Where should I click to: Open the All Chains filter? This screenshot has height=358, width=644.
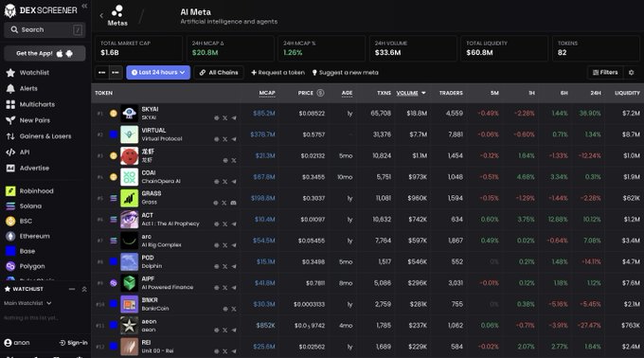(219, 73)
